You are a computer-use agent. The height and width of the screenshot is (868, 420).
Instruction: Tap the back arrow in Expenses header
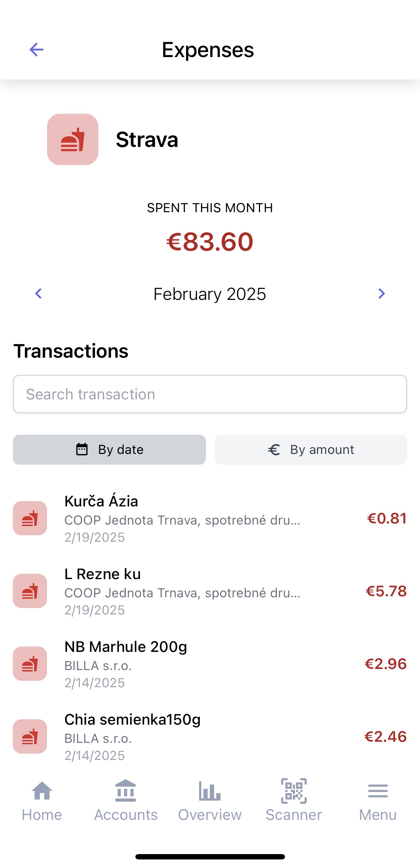pos(36,50)
